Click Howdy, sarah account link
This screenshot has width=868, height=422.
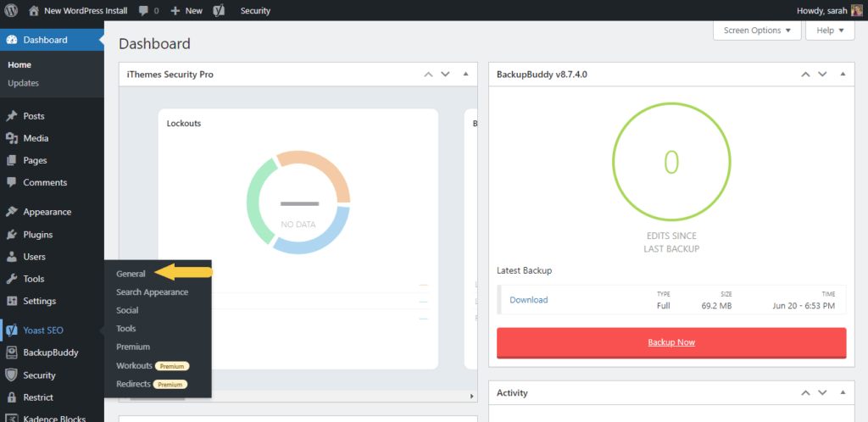(x=822, y=10)
